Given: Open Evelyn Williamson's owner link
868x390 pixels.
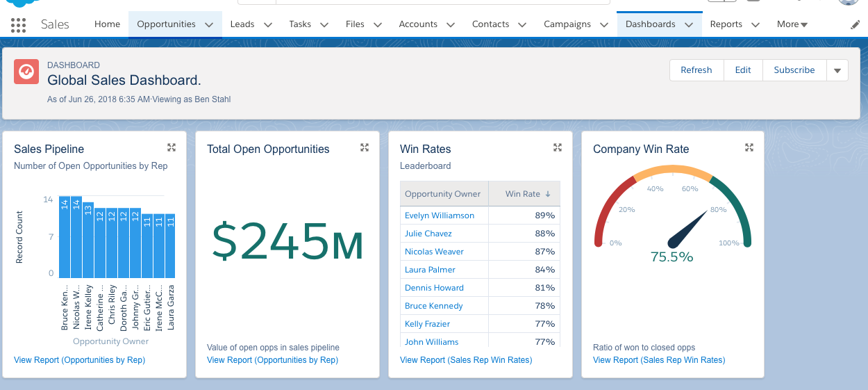Looking at the screenshot, I should tap(440, 216).
